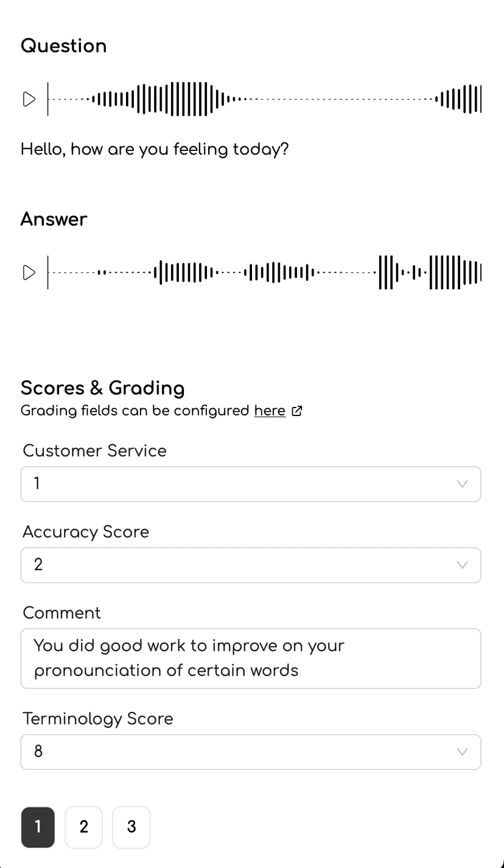The width and height of the screenshot is (504, 868).
Task: Click the "Hello, how are you feeling today?" transcript
Action: [x=155, y=150]
